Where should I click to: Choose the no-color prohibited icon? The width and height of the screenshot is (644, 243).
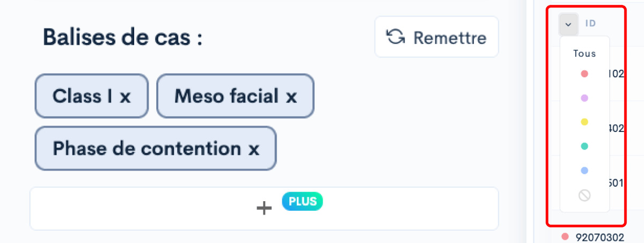[584, 195]
